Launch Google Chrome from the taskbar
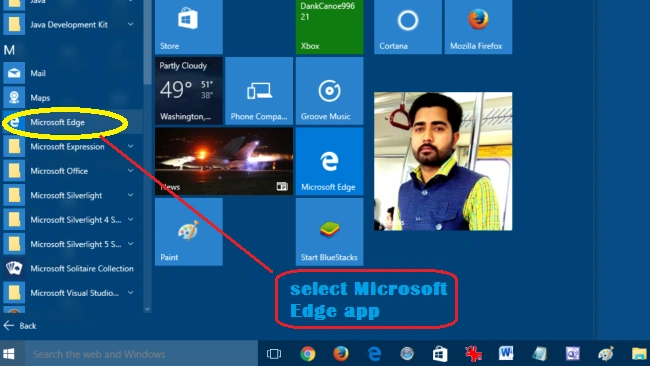 click(308, 354)
